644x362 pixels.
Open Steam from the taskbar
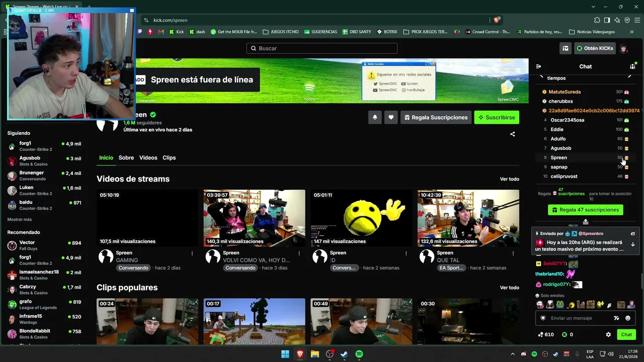coord(344,354)
